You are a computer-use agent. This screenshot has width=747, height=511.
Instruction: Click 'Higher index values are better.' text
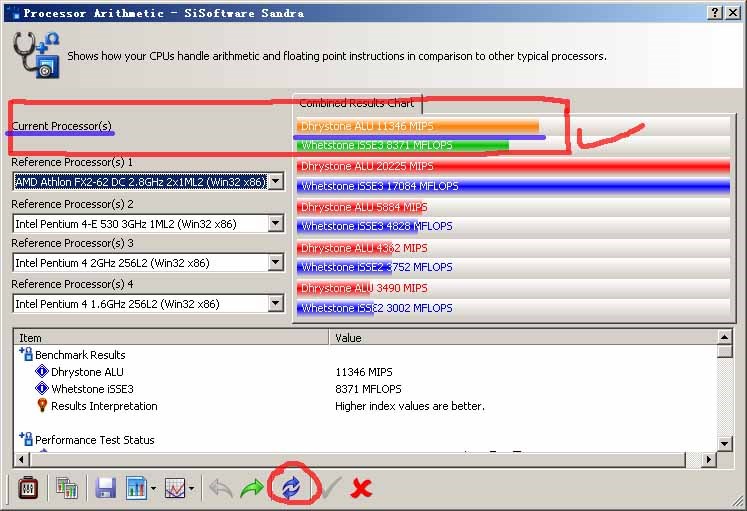tap(410, 406)
